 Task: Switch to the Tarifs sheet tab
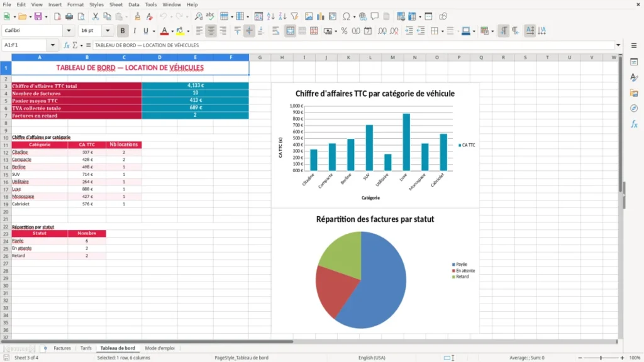click(86, 348)
